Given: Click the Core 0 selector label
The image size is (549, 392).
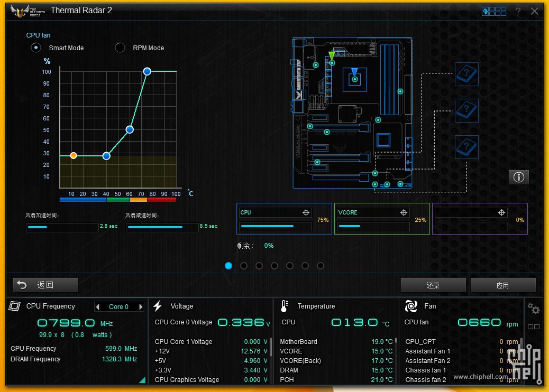Looking at the screenshot, I should tap(118, 306).
